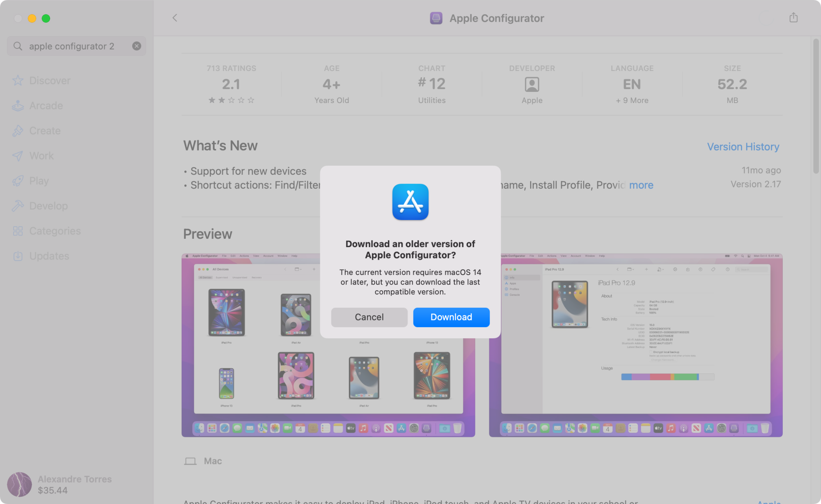Clear the search field with the X icon
The height and width of the screenshot is (504, 821).
tap(137, 46)
